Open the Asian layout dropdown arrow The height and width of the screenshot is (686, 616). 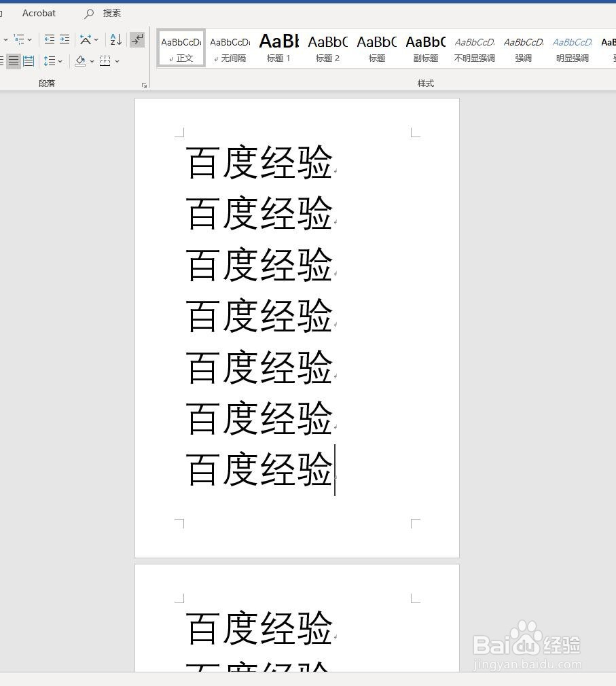pyautogui.click(x=96, y=40)
